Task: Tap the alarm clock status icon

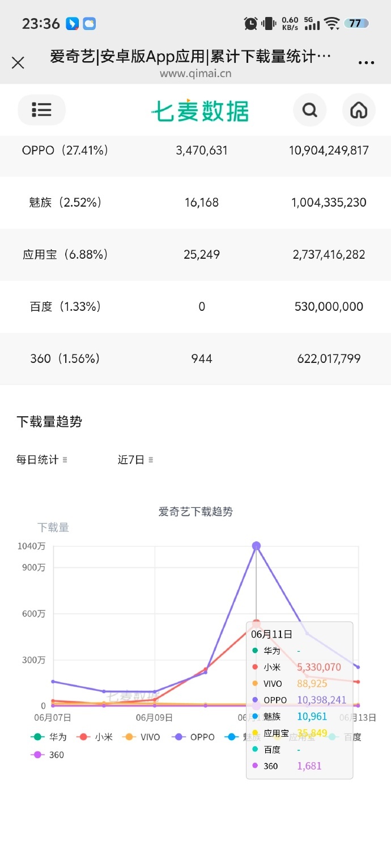Action: click(x=250, y=24)
